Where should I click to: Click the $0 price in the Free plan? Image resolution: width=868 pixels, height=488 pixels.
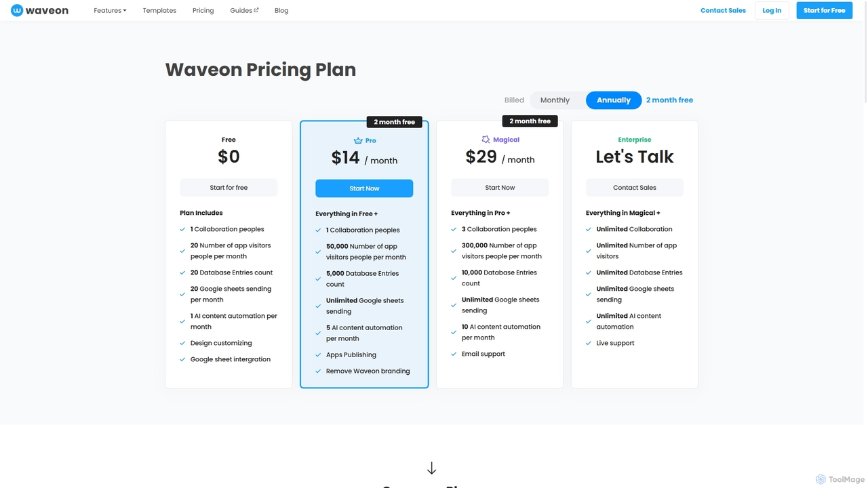point(229,157)
